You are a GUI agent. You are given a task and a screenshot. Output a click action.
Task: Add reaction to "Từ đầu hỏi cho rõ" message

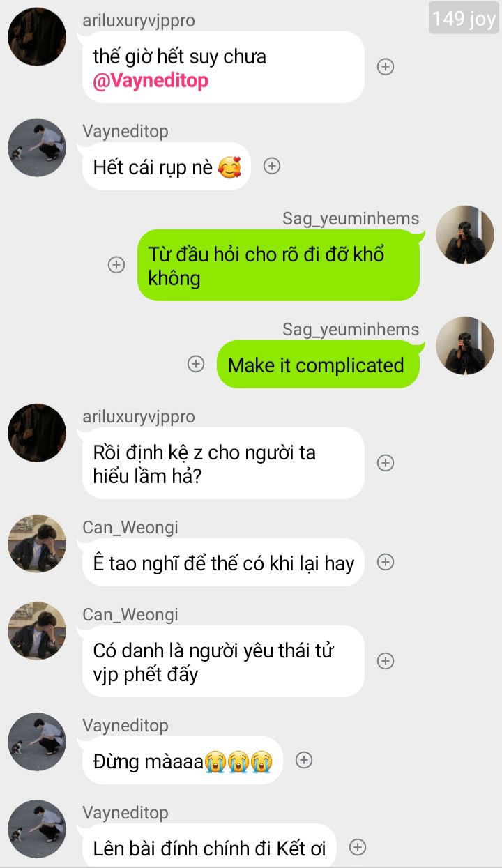pyautogui.click(x=116, y=265)
